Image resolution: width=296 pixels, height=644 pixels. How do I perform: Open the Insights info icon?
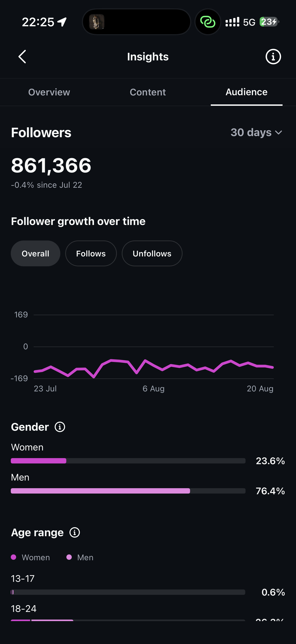point(273,57)
